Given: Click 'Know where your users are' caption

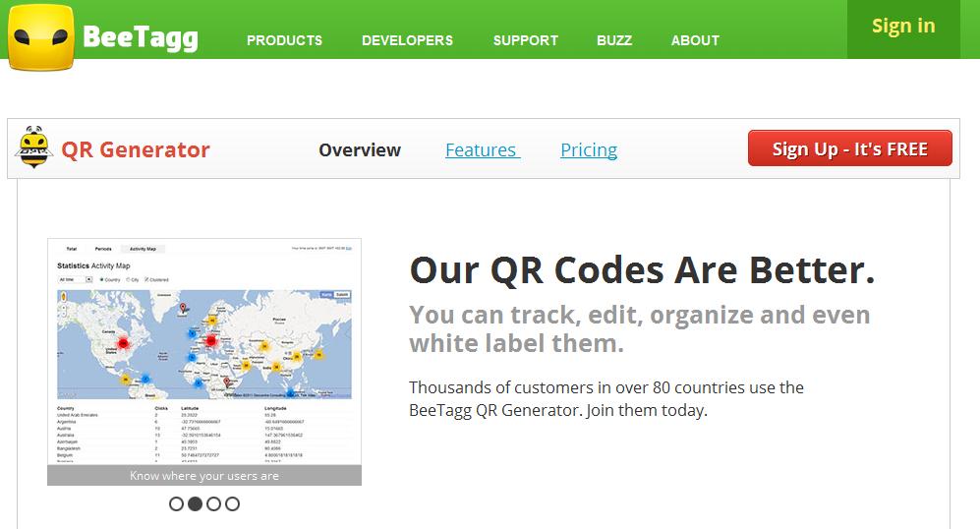Looking at the screenshot, I should (204, 476).
